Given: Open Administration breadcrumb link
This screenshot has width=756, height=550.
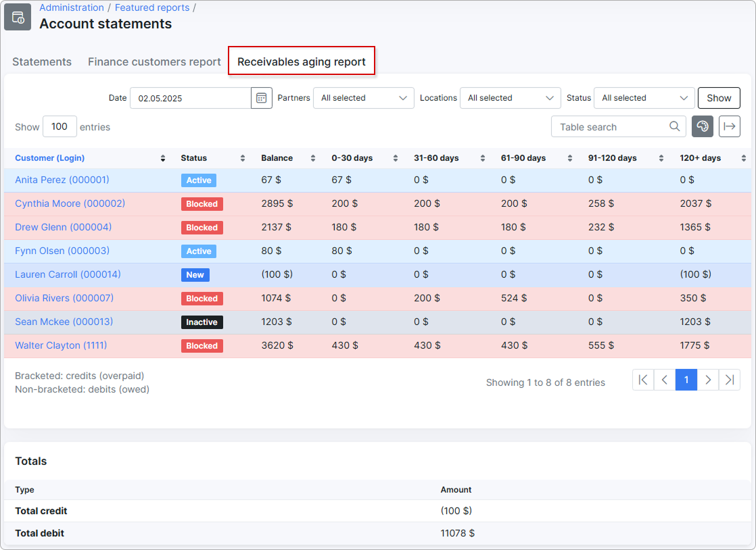Looking at the screenshot, I should pyautogui.click(x=72, y=7).
